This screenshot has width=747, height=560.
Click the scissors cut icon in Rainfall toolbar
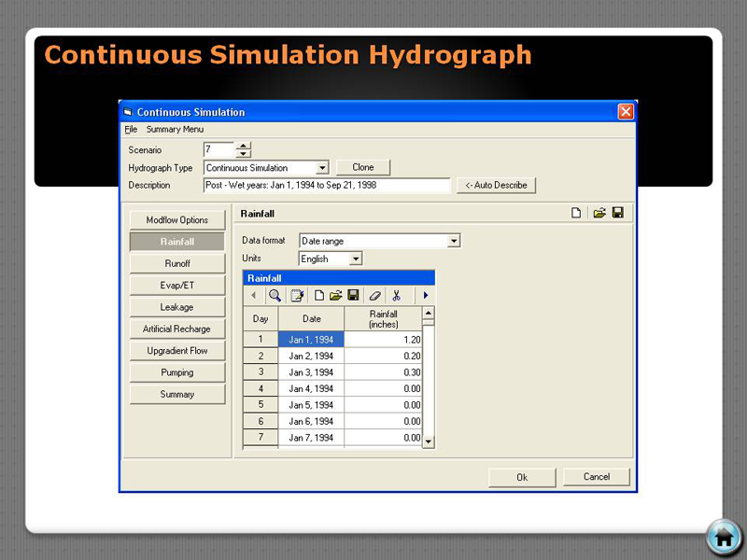(x=396, y=295)
